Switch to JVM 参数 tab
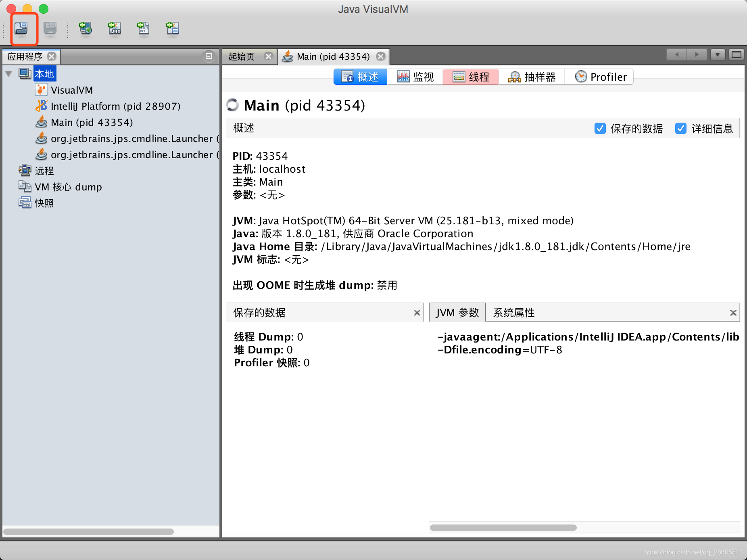 pyautogui.click(x=457, y=313)
